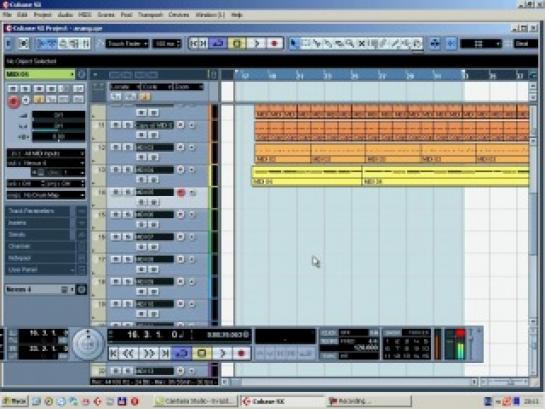Open the File menu
Image resolution: width=545 pixels, height=409 pixels.
(7, 15)
